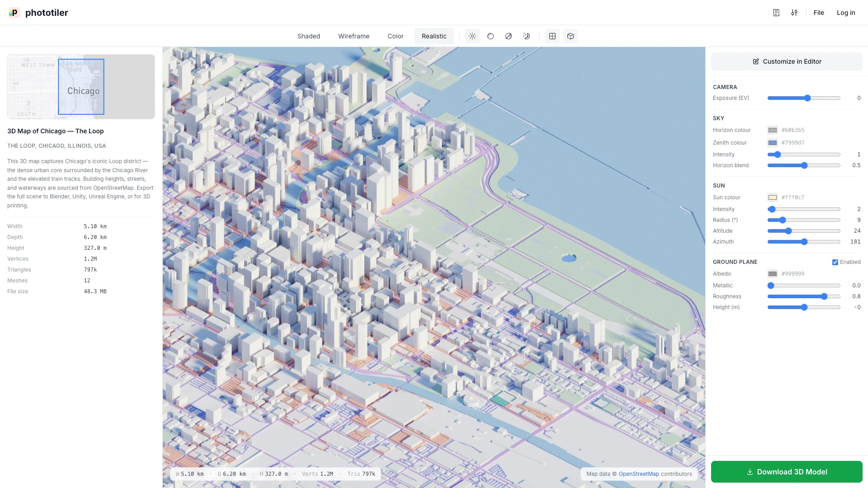Click the Sun Azimuth slider
Viewport: 868px width, 488px height.
[x=804, y=242]
